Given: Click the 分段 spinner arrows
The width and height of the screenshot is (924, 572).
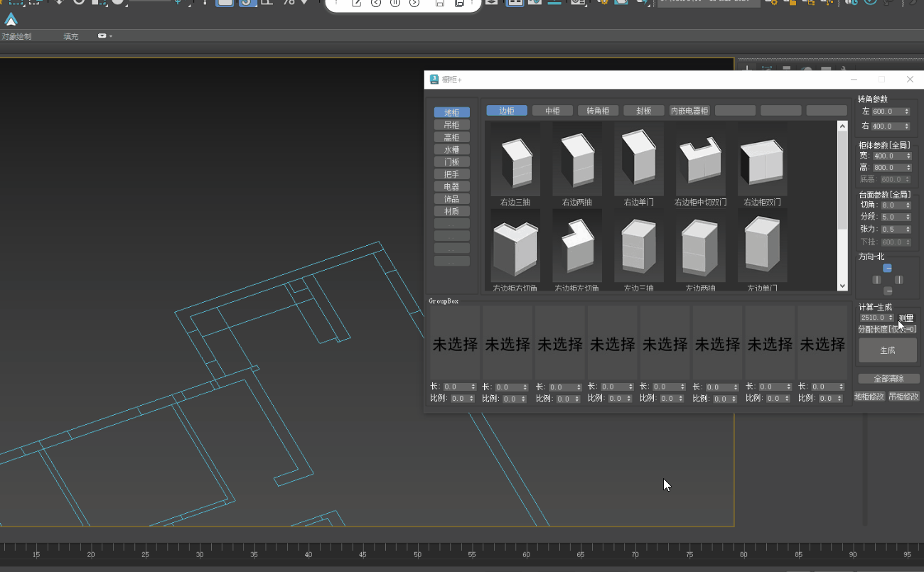Looking at the screenshot, I should (x=908, y=217).
